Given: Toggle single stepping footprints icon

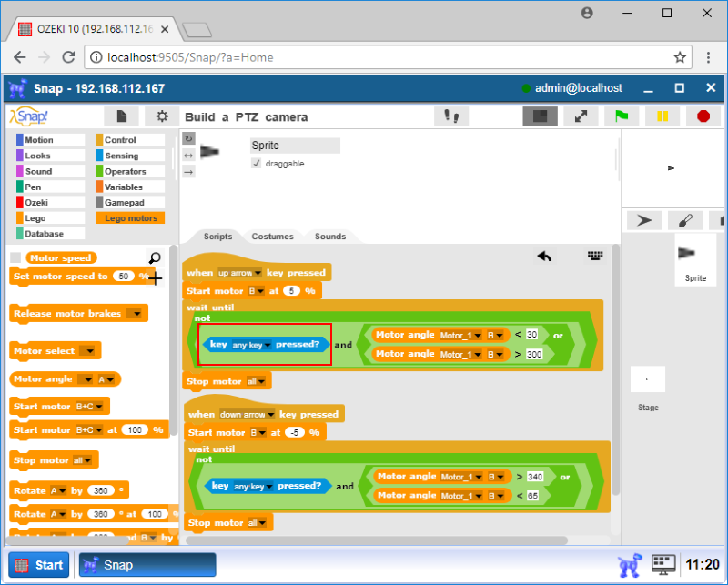Looking at the screenshot, I should (451, 116).
